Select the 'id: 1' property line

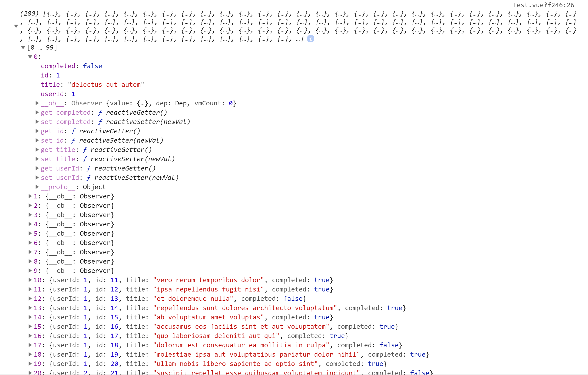[50, 75]
